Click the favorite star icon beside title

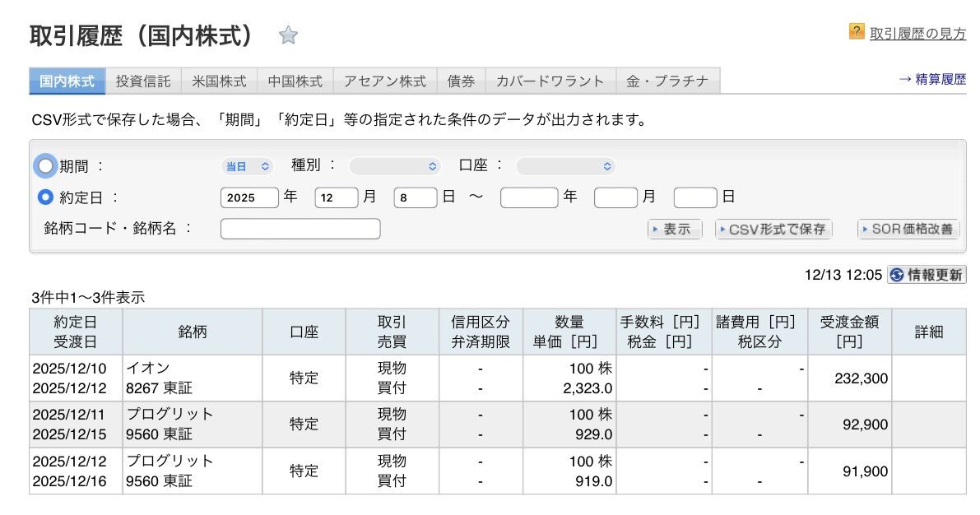tap(288, 35)
